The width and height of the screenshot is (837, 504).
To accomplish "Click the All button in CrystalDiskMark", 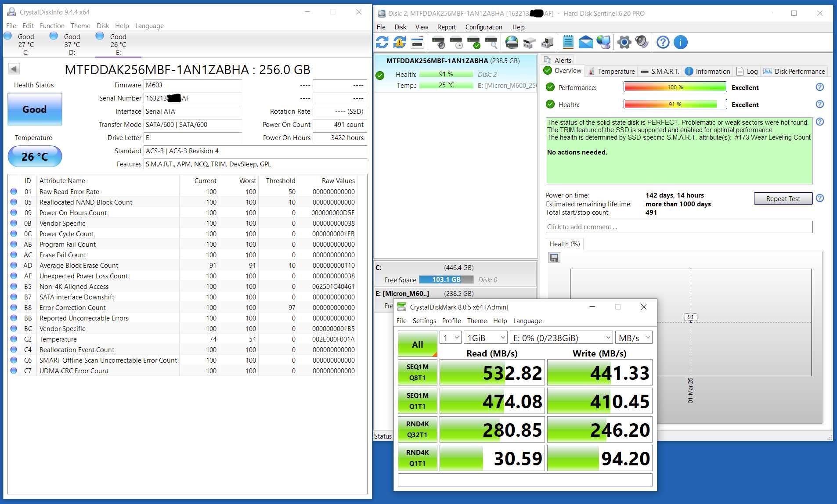I will pos(417,344).
